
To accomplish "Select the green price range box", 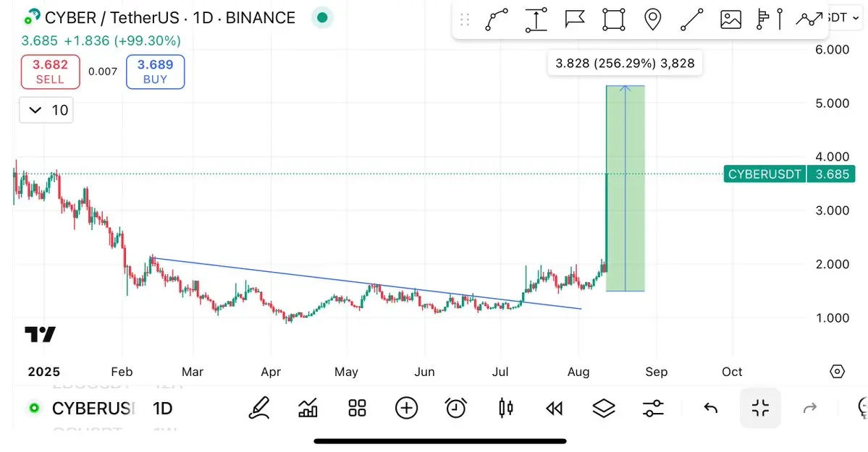I will coord(625,188).
